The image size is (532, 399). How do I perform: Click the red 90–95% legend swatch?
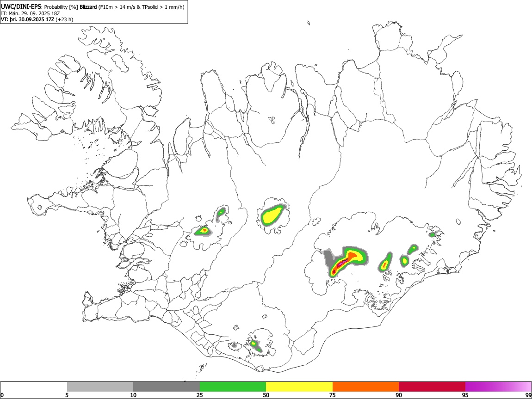(432, 387)
